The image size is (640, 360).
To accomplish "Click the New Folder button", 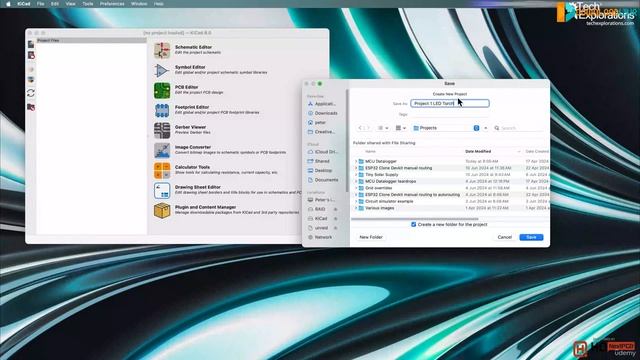I will click(x=371, y=237).
